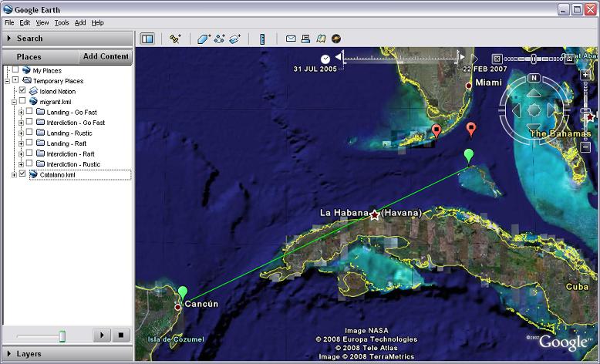Click the Email envelope toolbar icon

coord(291,39)
